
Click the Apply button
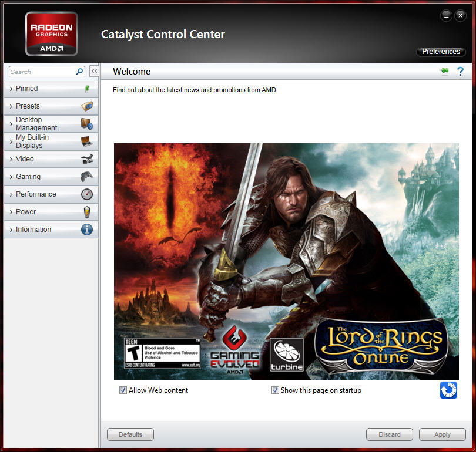click(x=442, y=434)
